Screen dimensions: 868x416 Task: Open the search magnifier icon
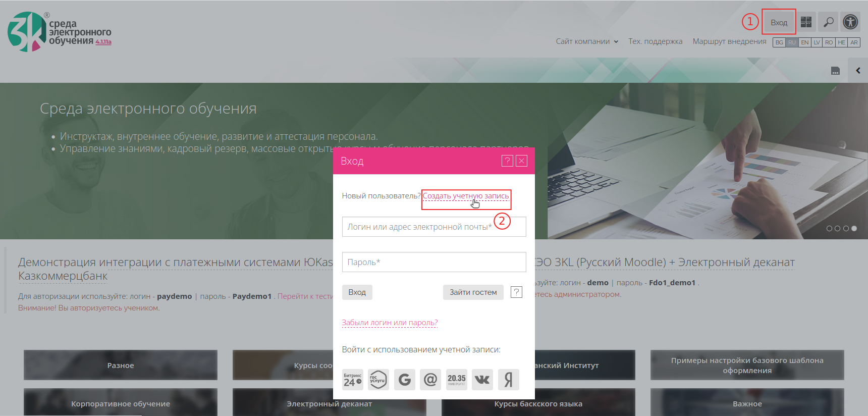(828, 22)
